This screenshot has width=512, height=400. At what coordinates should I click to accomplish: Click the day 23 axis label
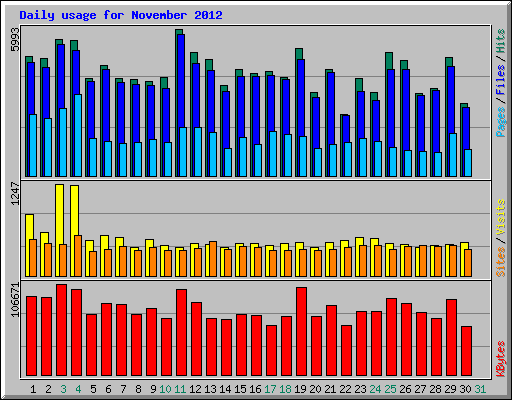click(x=360, y=389)
